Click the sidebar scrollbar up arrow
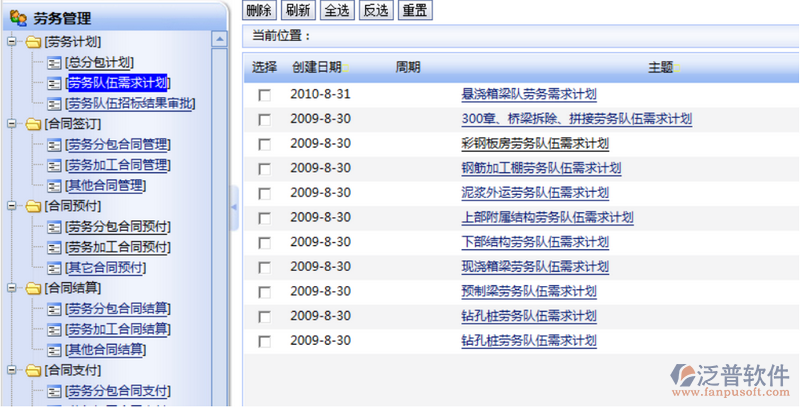The height and width of the screenshot is (408, 800). click(219, 39)
